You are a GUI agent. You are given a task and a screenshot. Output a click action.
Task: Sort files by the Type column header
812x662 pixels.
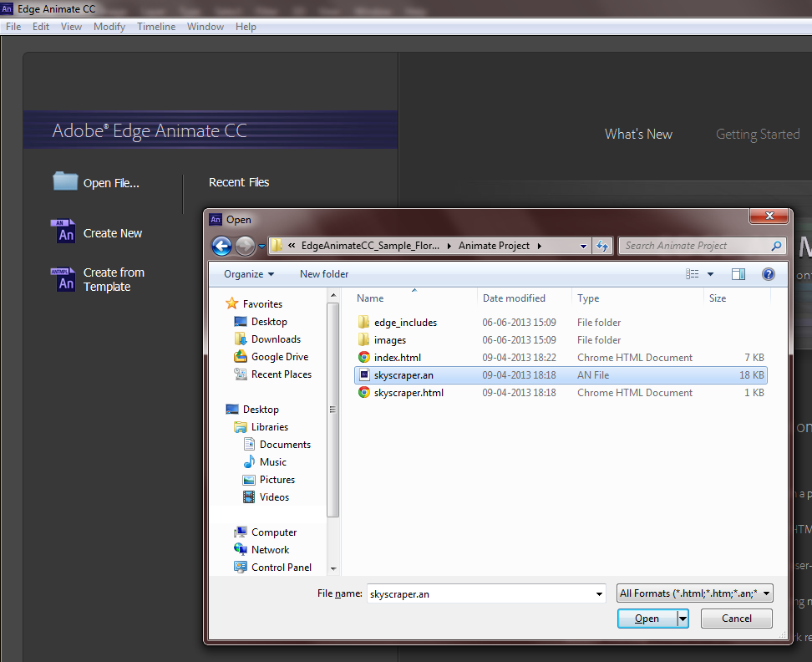pyautogui.click(x=588, y=298)
